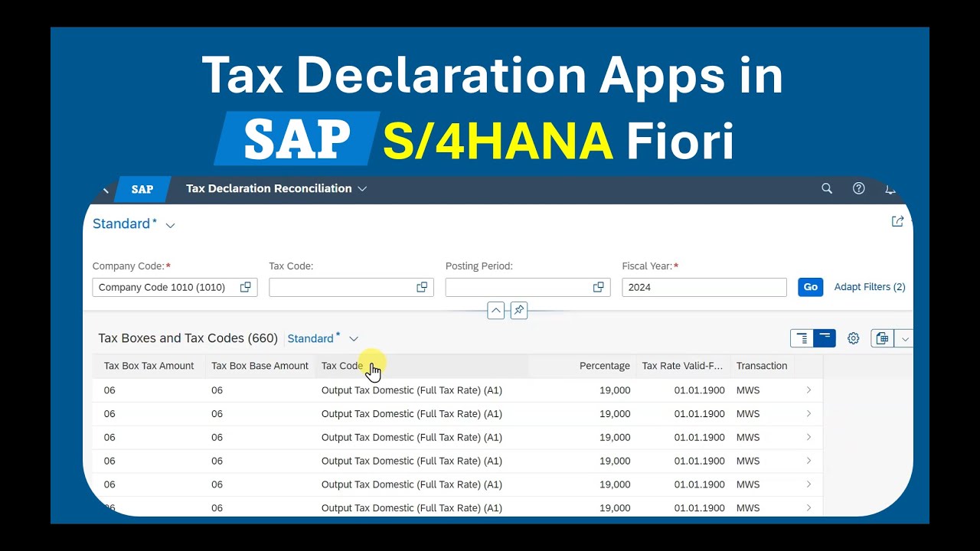The height and width of the screenshot is (551, 980).
Task: Click the Percentage column header
Action: click(582, 366)
